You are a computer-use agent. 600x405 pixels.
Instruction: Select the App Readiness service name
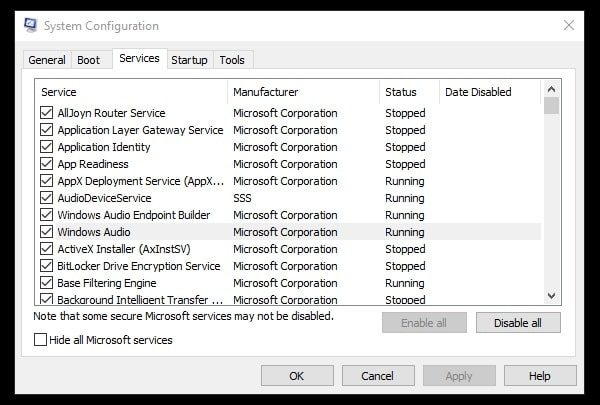point(93,164)
